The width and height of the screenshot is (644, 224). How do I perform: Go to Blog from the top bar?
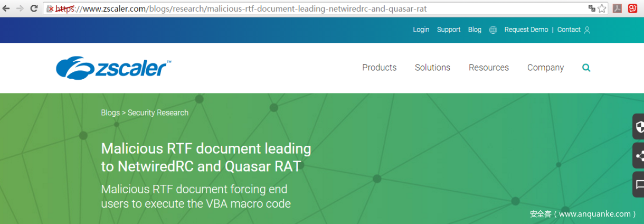tap(475, 30)
